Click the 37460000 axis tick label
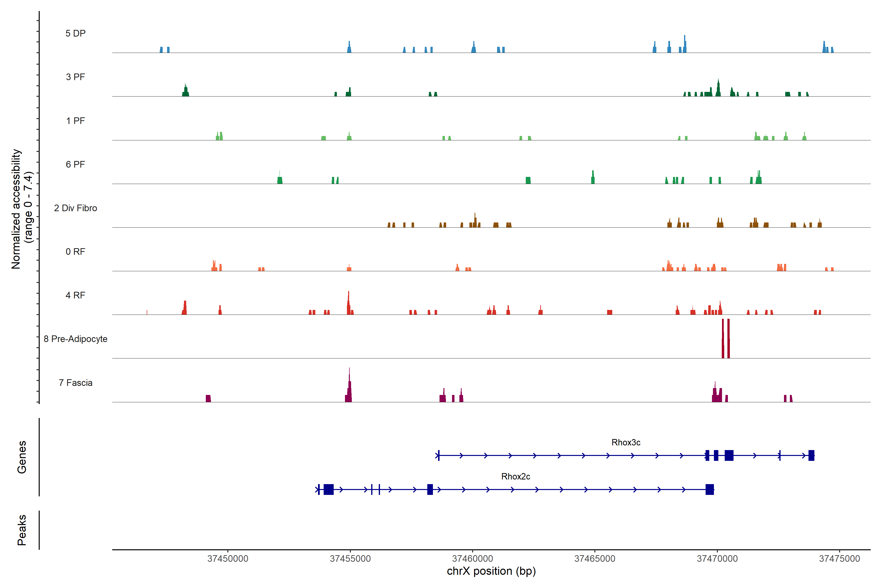882x588 pixels. coord(473,559)
